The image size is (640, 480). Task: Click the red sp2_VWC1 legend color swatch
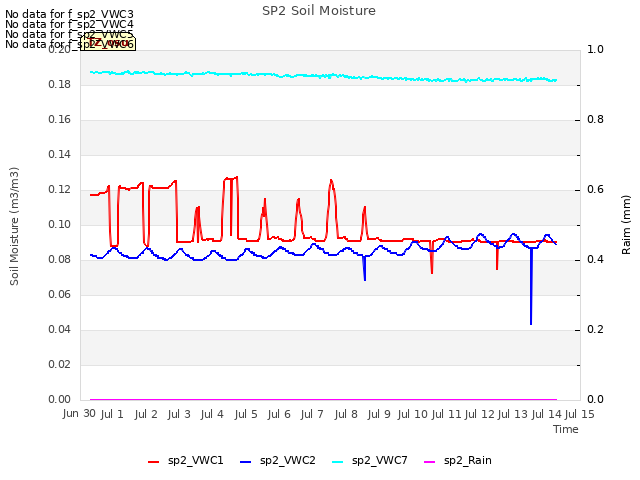click(x=153, y=462)
